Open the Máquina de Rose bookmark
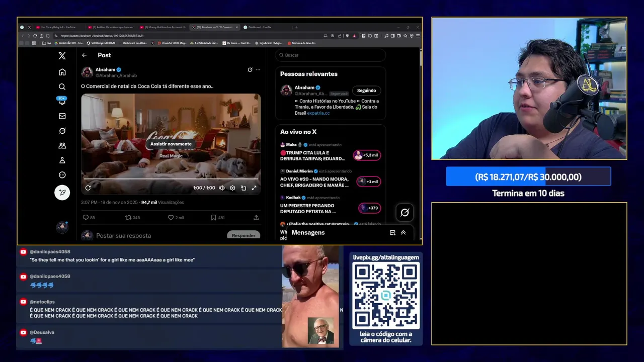644x362 pixels. coord(302,43)
